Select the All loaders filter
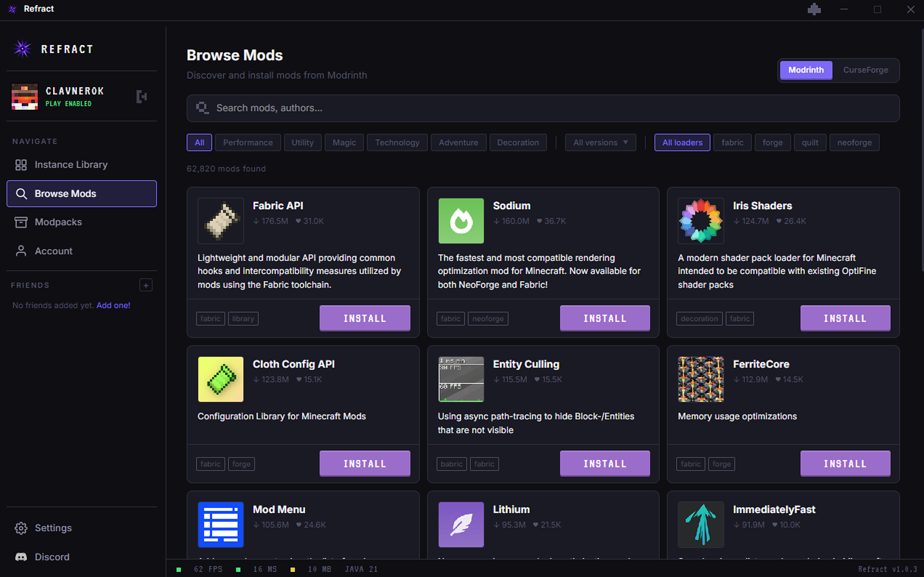This screenshot has height=577, width=924. [x=682, y=143]
